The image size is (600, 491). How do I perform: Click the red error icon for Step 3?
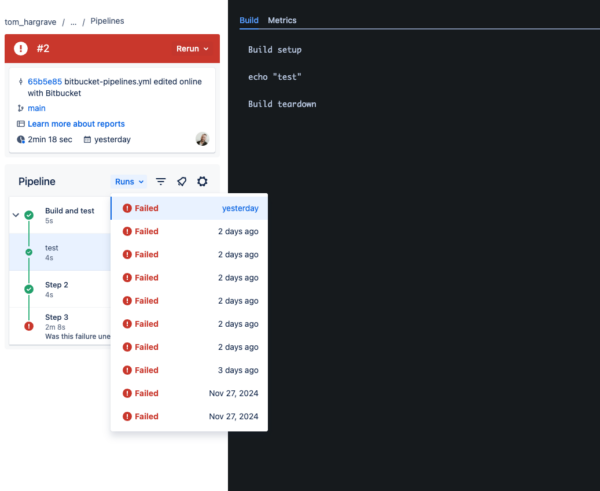tap(30, 325)
